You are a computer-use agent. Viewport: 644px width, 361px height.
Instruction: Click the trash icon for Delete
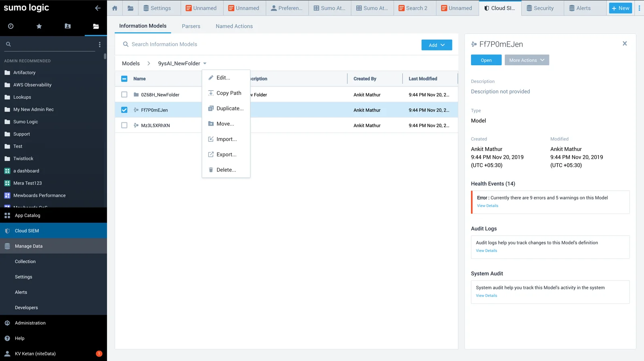[211, 170]
